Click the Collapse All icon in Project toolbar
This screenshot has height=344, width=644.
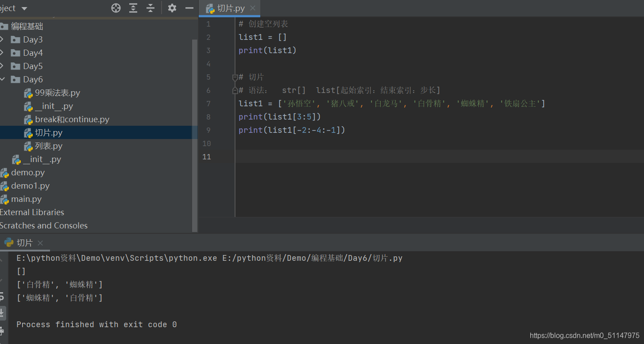[x=150, y=8]
